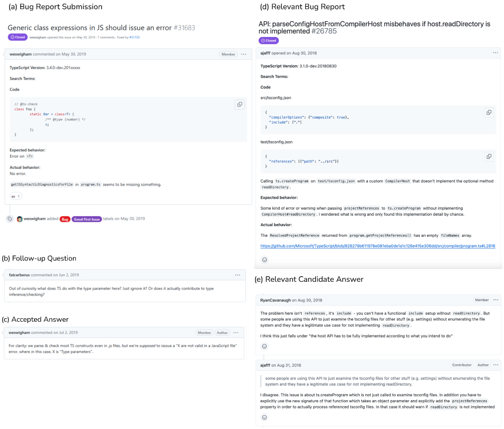Open RyanCavanaugh's profile from the comment header
504x429 pixels.
coord(276,300)
